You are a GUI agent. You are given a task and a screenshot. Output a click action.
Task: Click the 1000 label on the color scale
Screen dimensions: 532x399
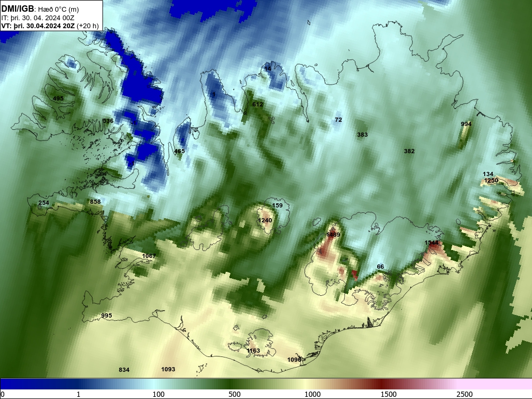[312, 394]
